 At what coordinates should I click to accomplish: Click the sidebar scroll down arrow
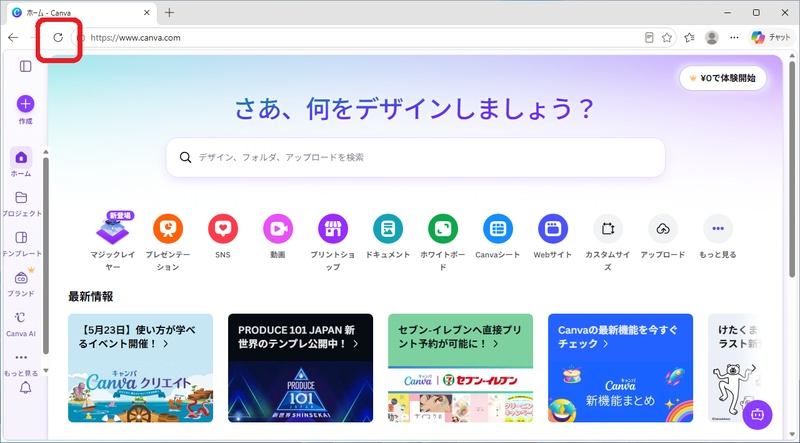[46, 371]
